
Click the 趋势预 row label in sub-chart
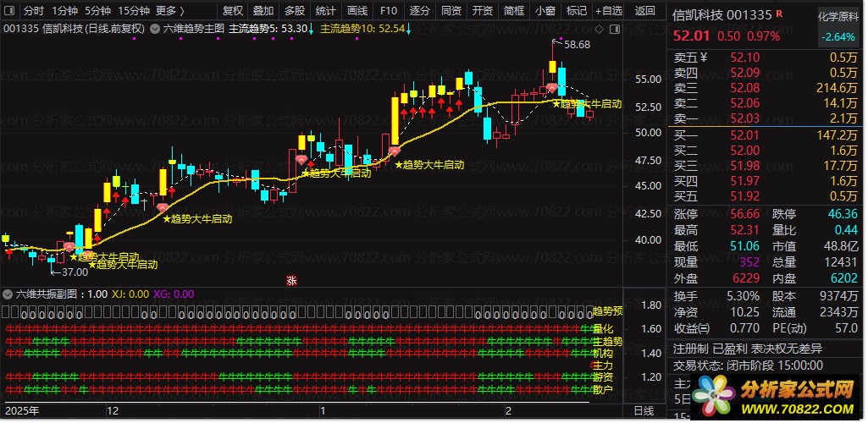pos(608,311)
